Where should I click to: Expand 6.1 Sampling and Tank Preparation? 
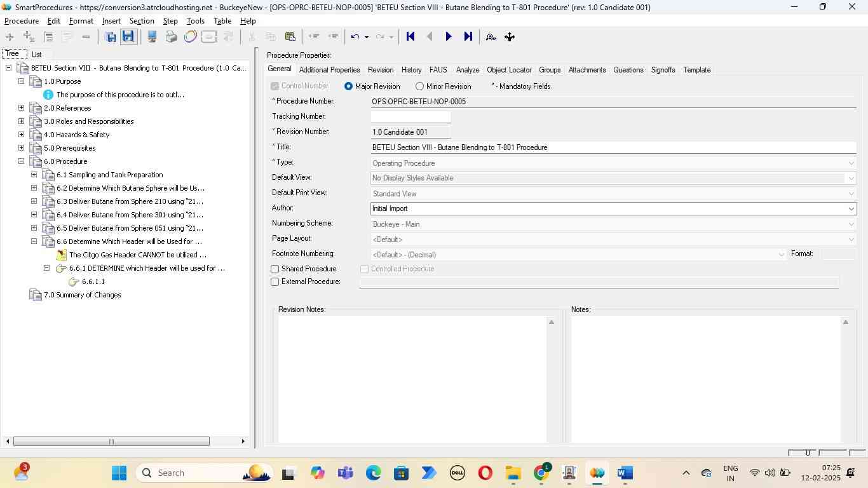click(x=34, y=175)
